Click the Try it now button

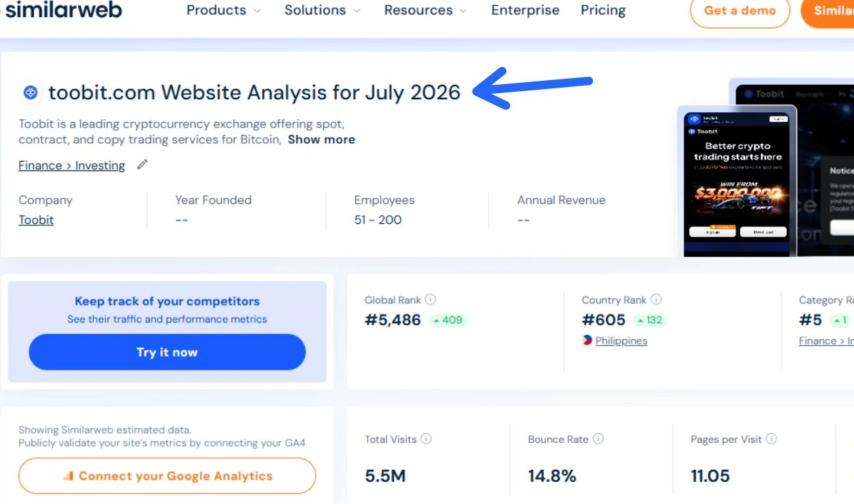click(167, 352)
